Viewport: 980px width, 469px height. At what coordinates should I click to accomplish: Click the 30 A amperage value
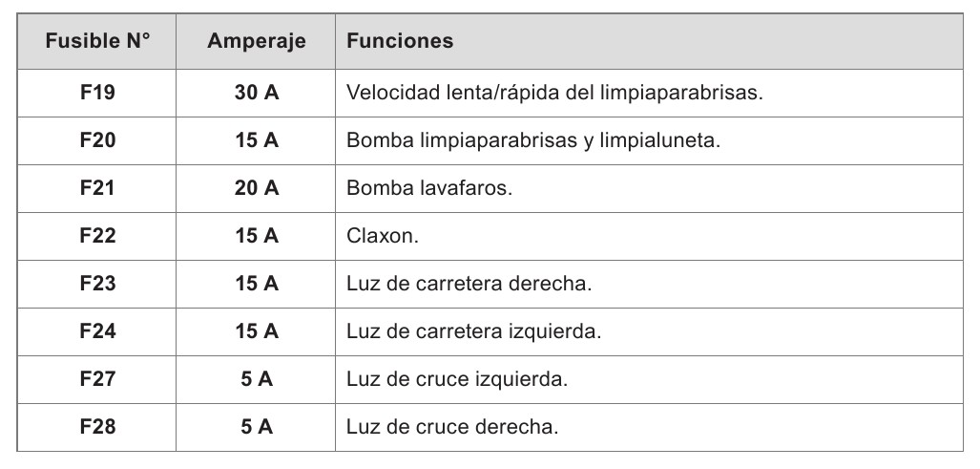[x=257, y=94]
